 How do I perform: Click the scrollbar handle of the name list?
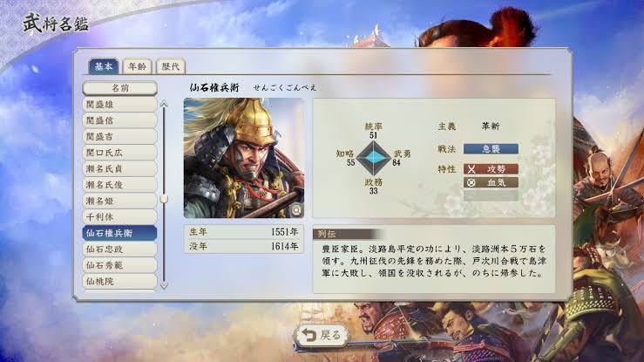(x=164, y=199)
